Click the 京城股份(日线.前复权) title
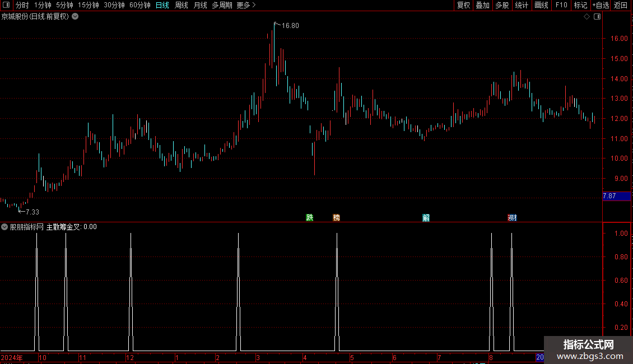Viewport: 633px width, 364px height. coord(35,17)
